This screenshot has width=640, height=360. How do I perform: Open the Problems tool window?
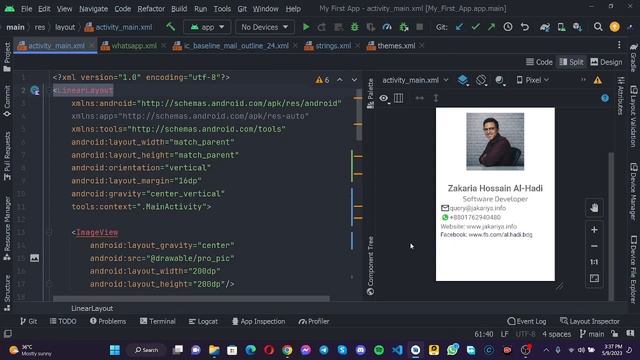pos(108,321)
